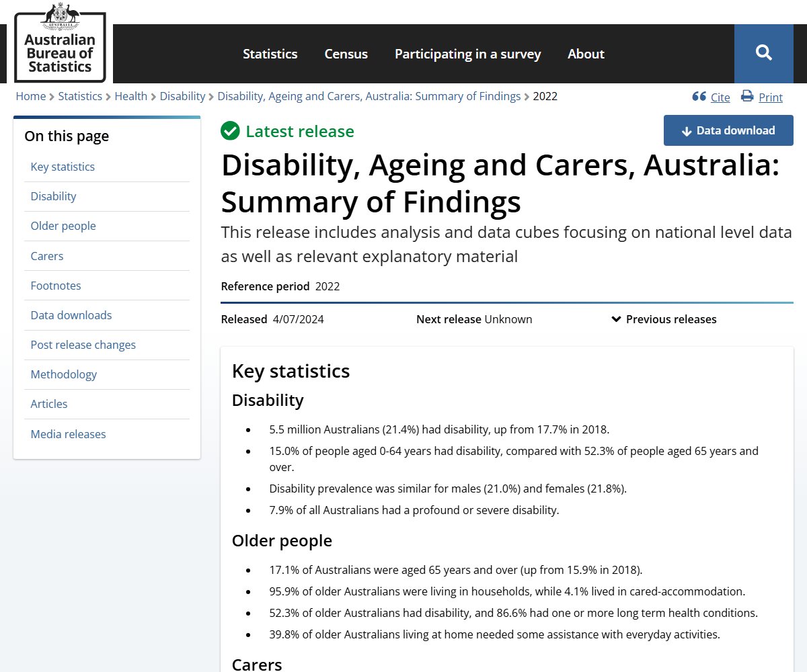
Task: Click the Next release Unknown text
Action: click(x=474, y=319)
